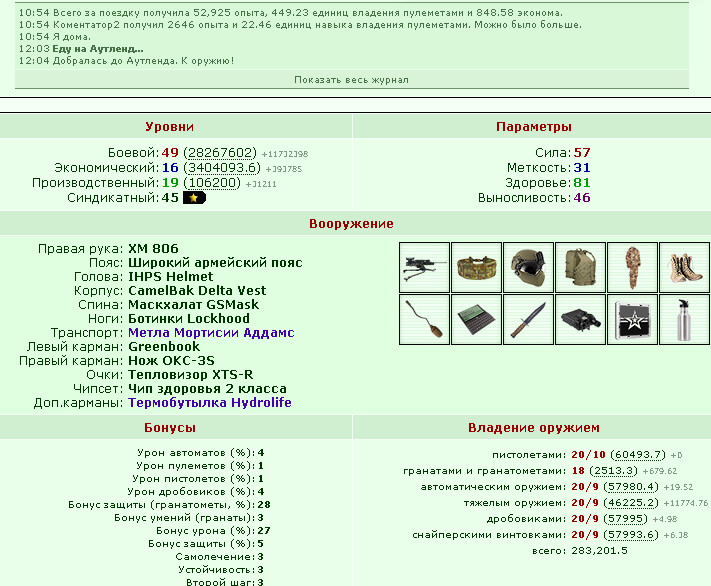
Task: Open the full journal via Показать весь журнал
Action: [351, 80]
